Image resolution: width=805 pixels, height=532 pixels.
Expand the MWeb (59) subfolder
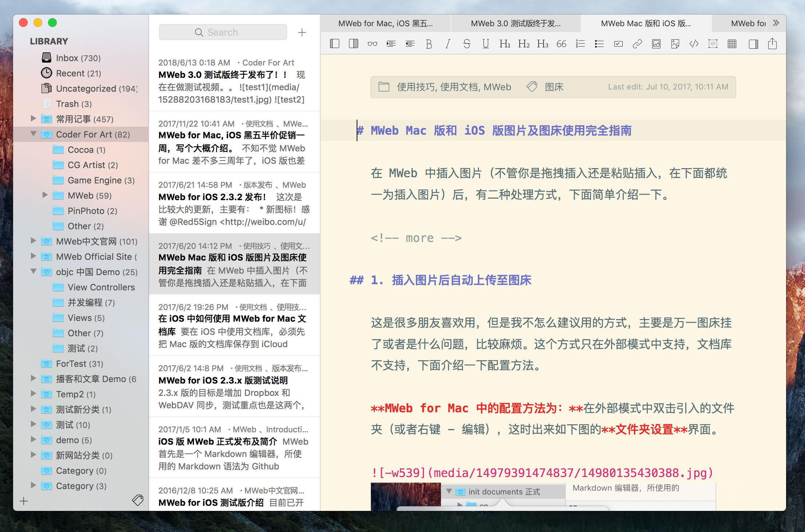coord(45,195)
